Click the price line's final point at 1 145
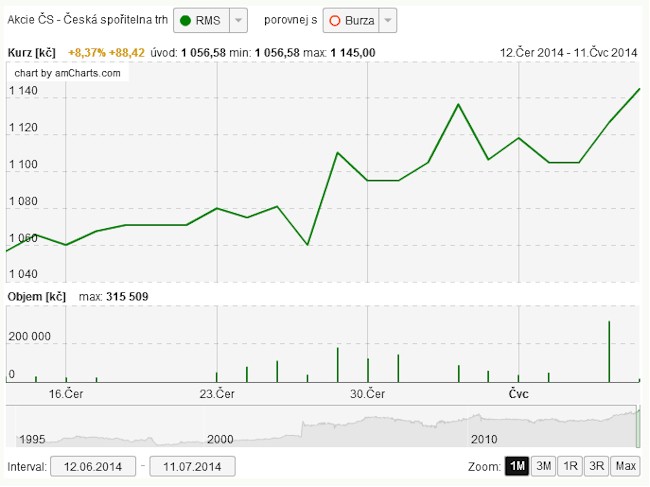This screenshot has width=650, height=487. point(639,89)
